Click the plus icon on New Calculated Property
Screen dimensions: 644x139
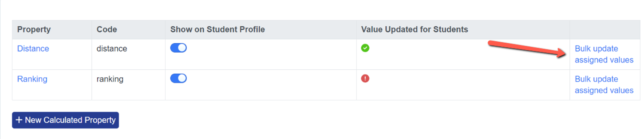point(19,120)
